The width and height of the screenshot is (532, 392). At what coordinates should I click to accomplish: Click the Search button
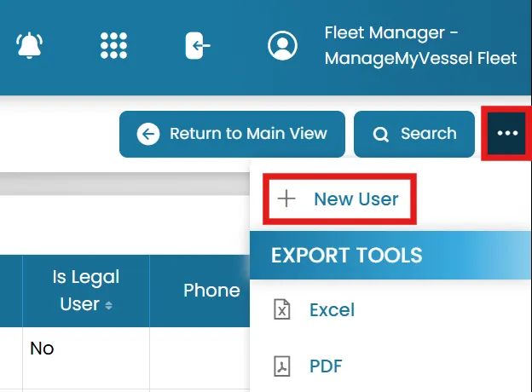414,134
